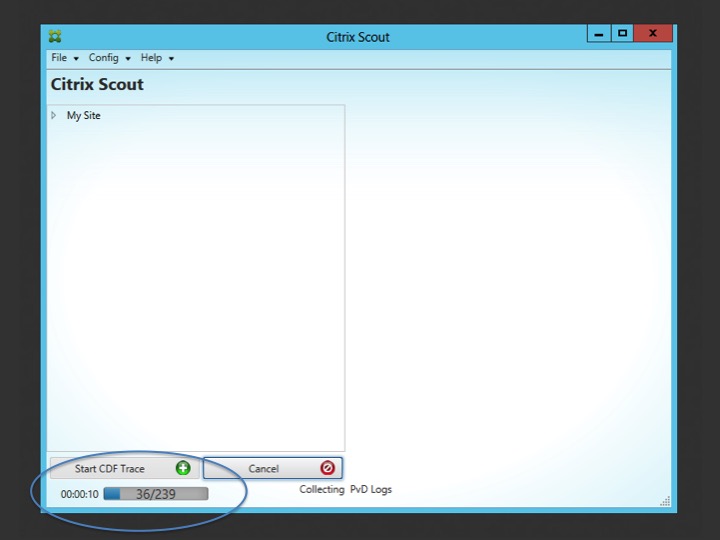The image size is (720, 540).
Task: Open the Config menu
Action: click(110, 58)
